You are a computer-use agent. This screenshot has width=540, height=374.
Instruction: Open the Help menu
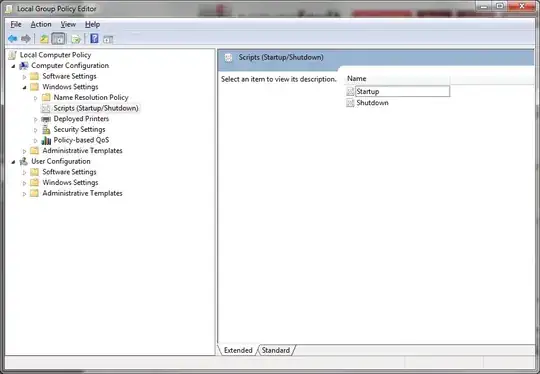[x=92, y=24]
